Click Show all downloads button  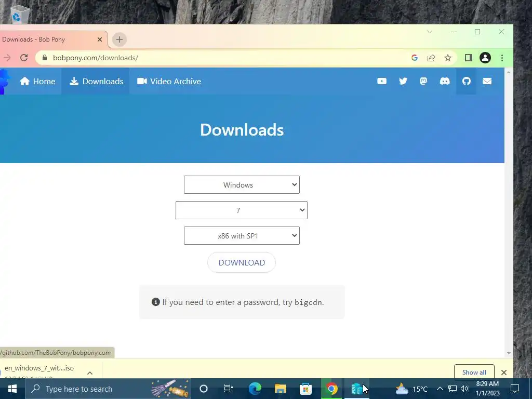coord(474,372)
